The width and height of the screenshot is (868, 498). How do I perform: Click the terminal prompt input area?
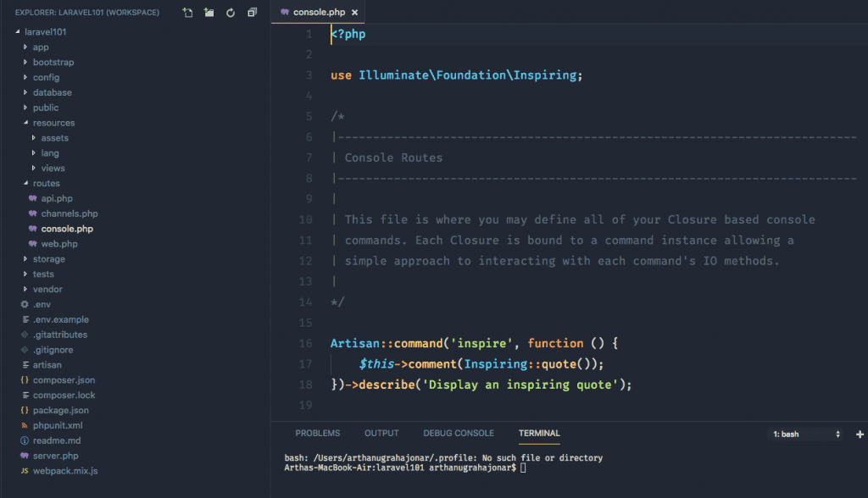tap(524, 468)
